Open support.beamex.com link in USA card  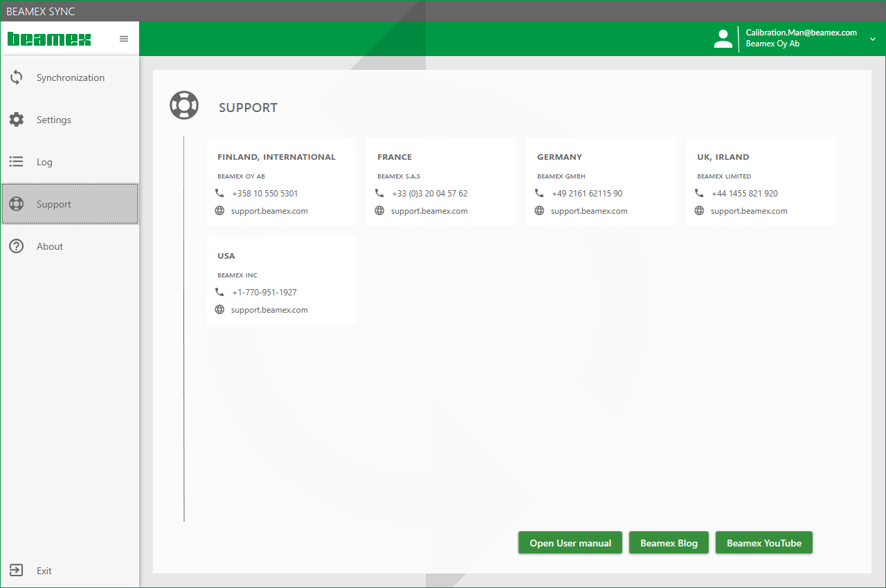(269, 310)
